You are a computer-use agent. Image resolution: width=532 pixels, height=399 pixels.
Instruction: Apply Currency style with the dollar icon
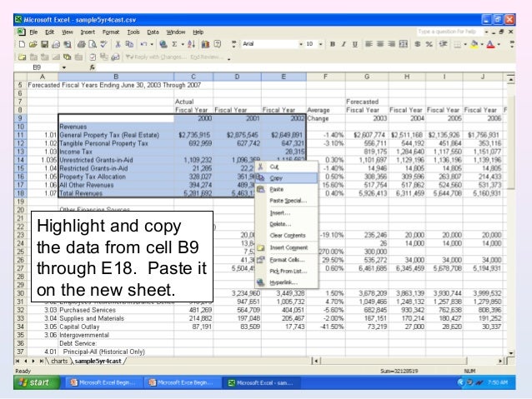pos(418,44)
